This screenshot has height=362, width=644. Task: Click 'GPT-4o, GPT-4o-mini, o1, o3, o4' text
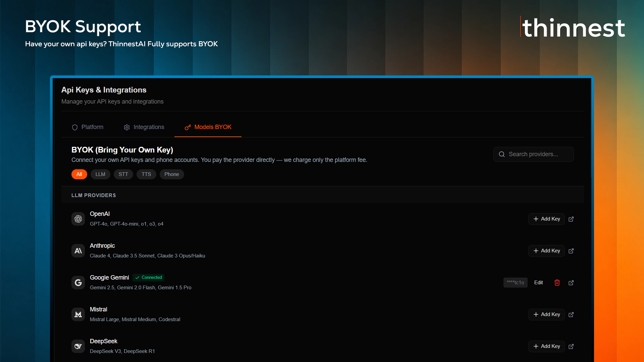(x=126, y=224)
